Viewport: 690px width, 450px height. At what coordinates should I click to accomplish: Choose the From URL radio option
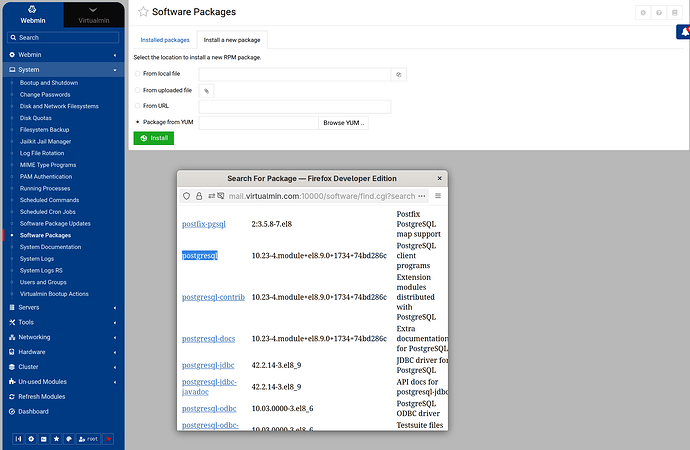coord(138,106)
